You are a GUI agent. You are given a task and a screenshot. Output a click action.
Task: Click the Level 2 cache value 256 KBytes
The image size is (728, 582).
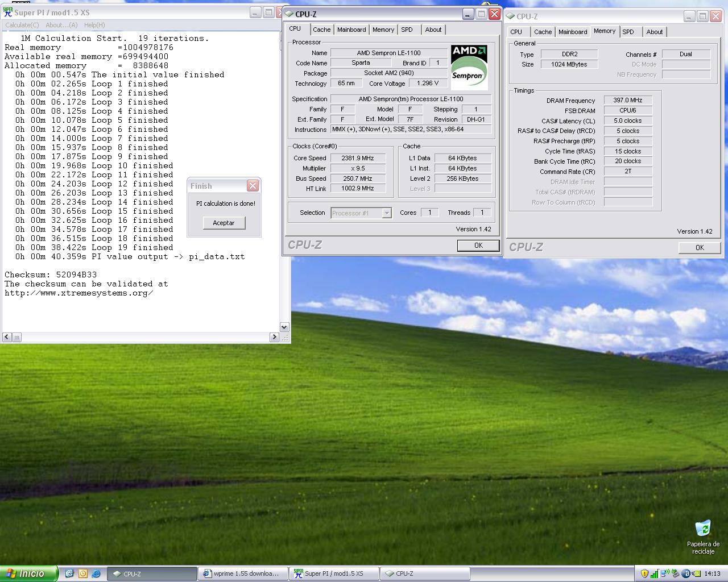(462, 178)
